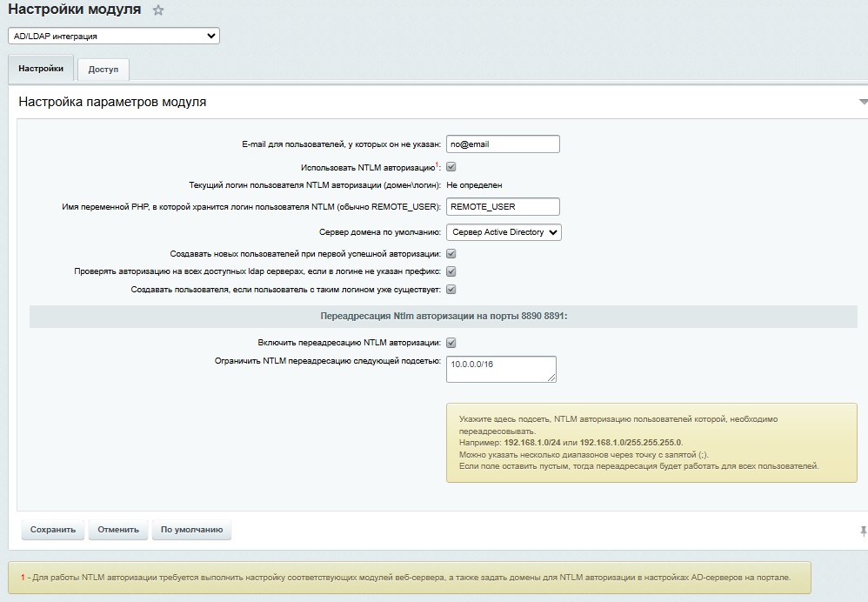The width and height of the screenshot is (868, 602).
Task: Click the По умолчанию button
Action: point(191,530)
